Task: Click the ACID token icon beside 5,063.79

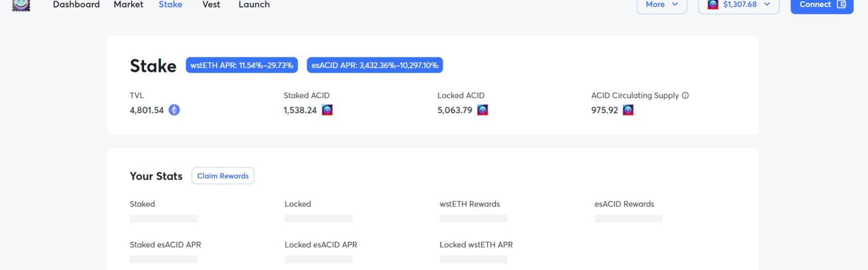Action: tap(482, 110)
